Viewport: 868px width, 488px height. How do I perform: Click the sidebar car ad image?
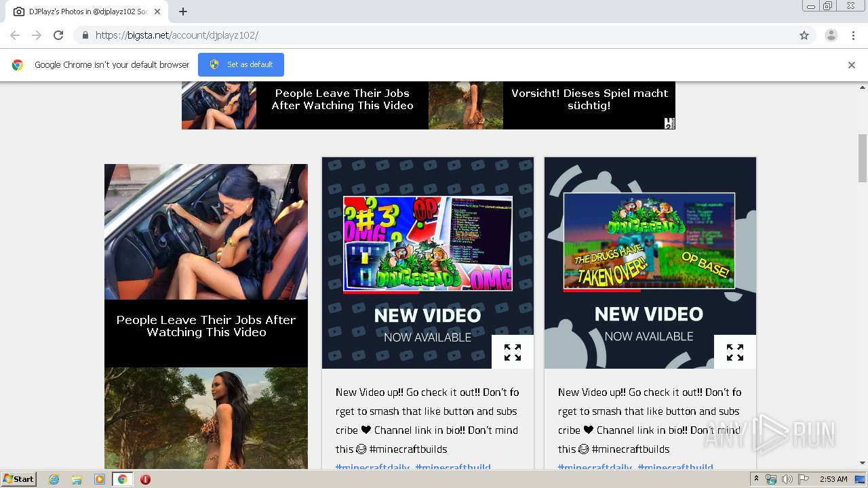click(x=206, y=232)
